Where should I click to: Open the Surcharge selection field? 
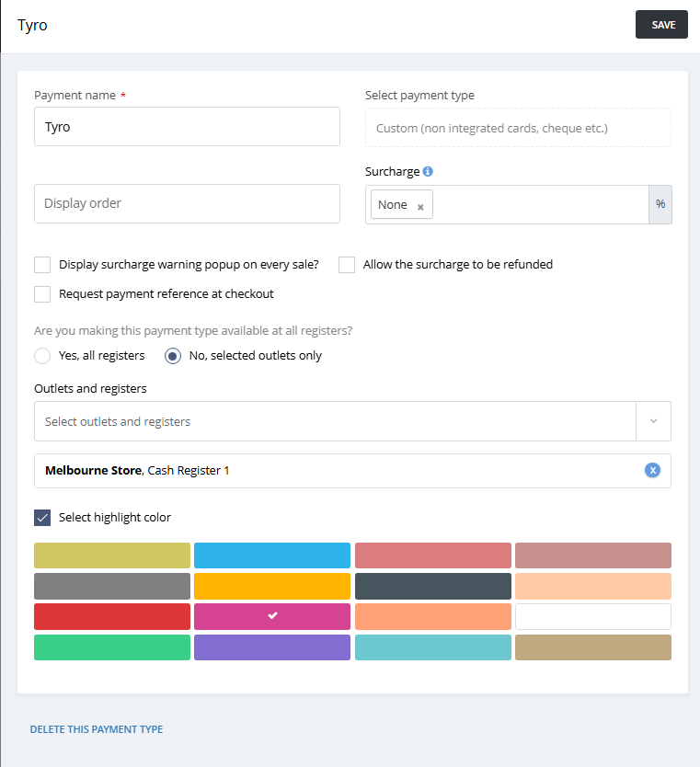pyautogui.click(x=507, y=204)
